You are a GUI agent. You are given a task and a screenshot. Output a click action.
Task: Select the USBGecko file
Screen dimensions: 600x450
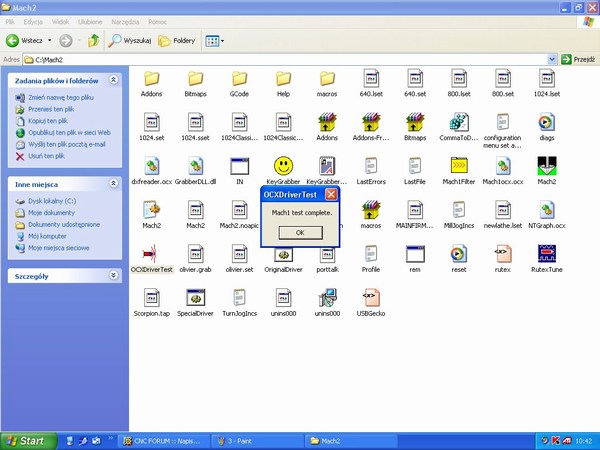coord(371,303)
